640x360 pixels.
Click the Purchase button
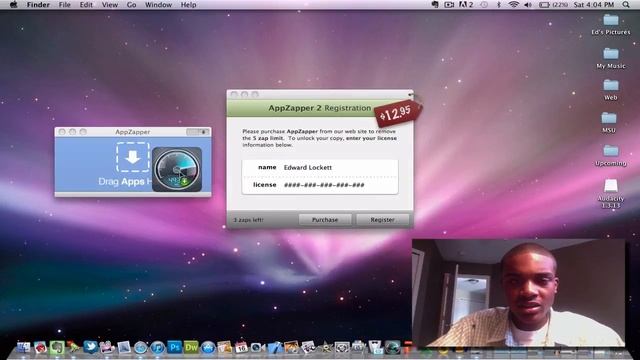(325, 220)
